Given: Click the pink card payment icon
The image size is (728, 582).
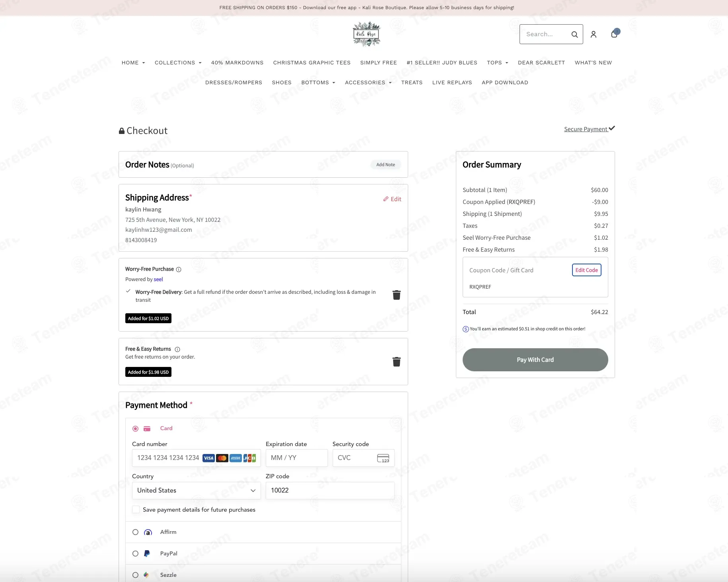Looking at the screenshot, I should [x=147, y=429].
